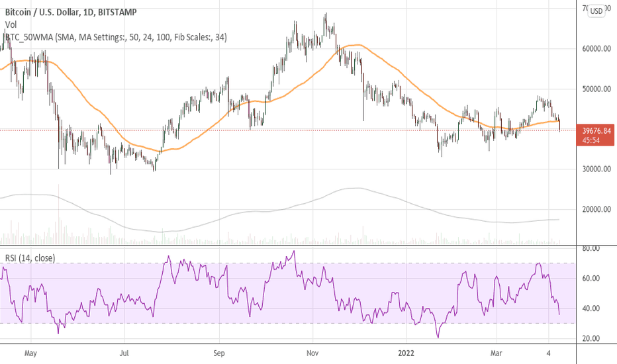
Task: Select the Vol indicator label
Action: pyautogui.click(x=11, y=24)
